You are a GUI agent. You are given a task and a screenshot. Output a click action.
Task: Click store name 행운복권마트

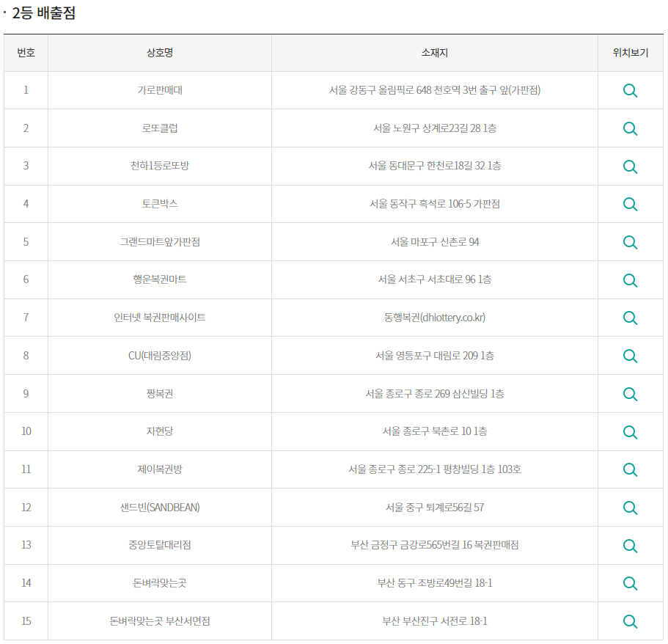[160, 279]
